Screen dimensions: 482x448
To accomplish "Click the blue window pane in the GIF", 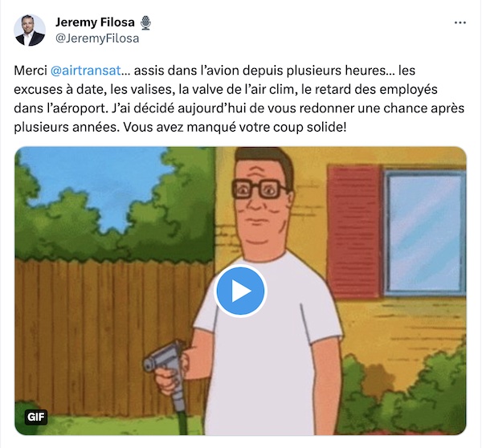I will pyautogui.click(x=426, y=234).
